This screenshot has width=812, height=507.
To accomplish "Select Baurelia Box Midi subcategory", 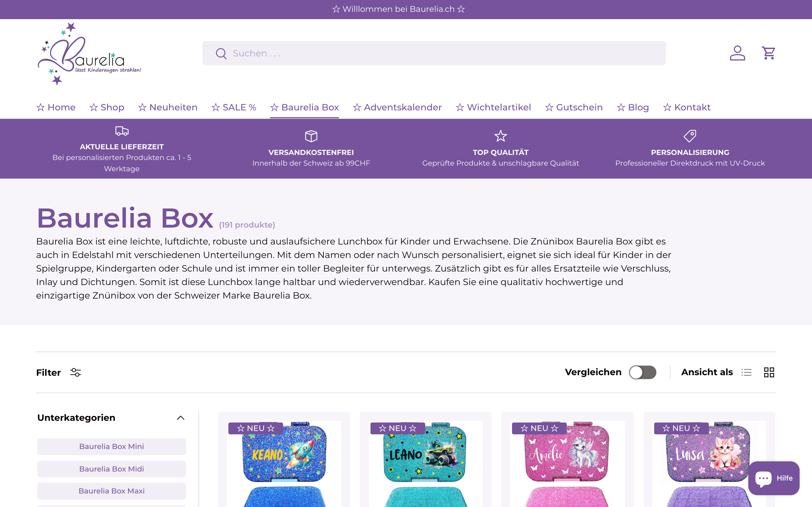I will pyautogui.click(x=111, y=469).
